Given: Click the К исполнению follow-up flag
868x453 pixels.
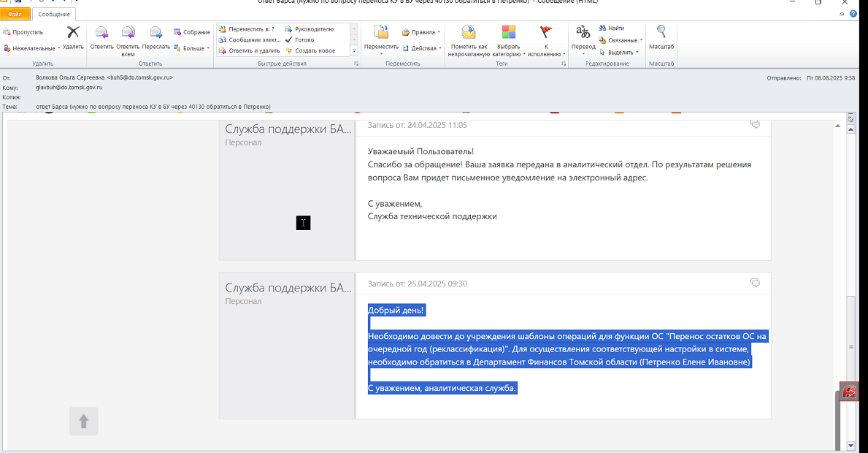Looking at the screenshot, I should pos(546,32).
